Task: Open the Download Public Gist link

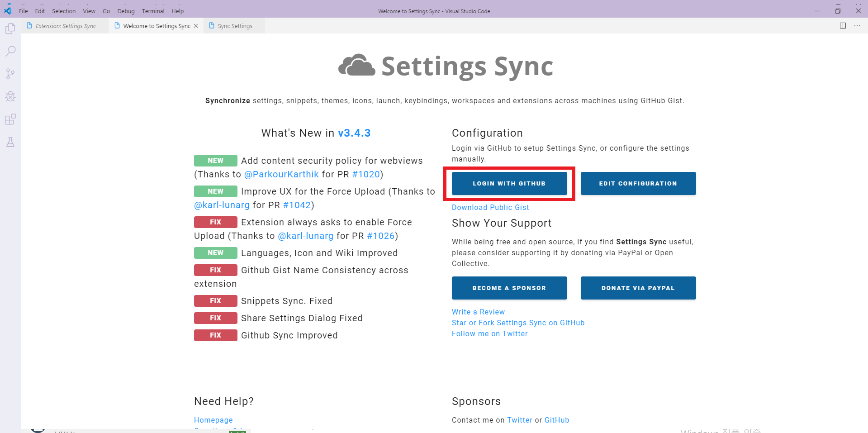Action: pos(490,207)
